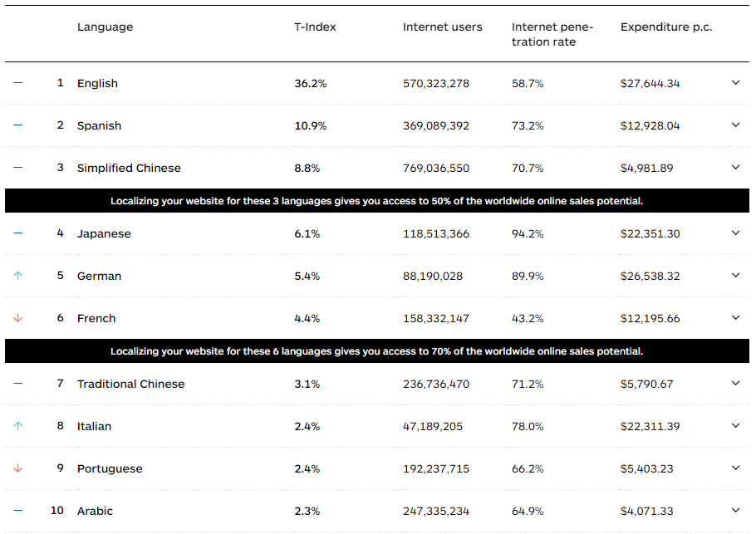Click the Expenditure p.c. column header

666,27
